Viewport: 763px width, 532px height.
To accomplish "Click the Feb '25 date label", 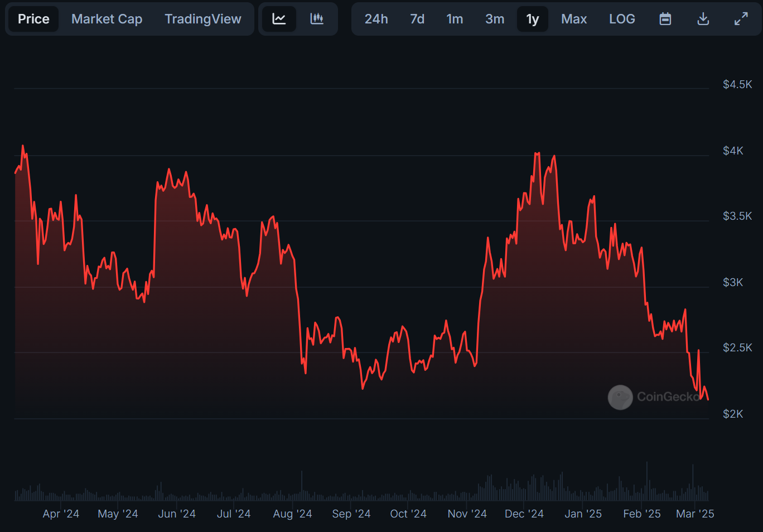I will [642, 514].
